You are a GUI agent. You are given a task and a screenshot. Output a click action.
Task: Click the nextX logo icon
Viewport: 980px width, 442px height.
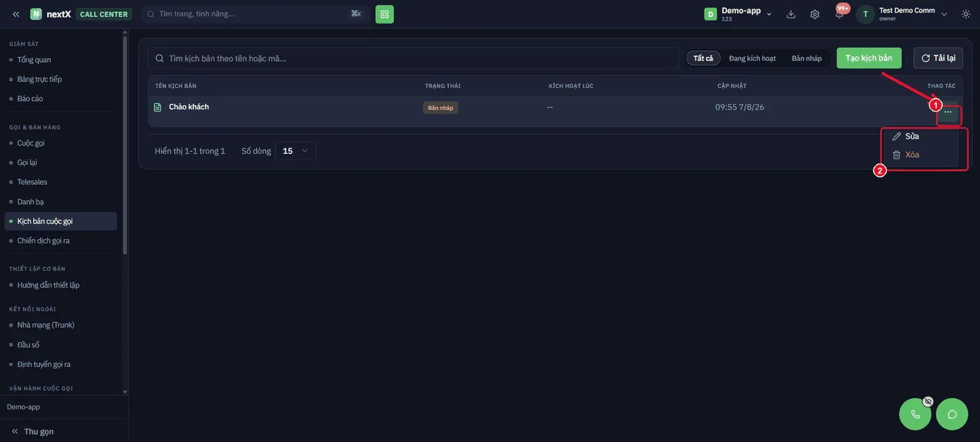coord(36,14)
